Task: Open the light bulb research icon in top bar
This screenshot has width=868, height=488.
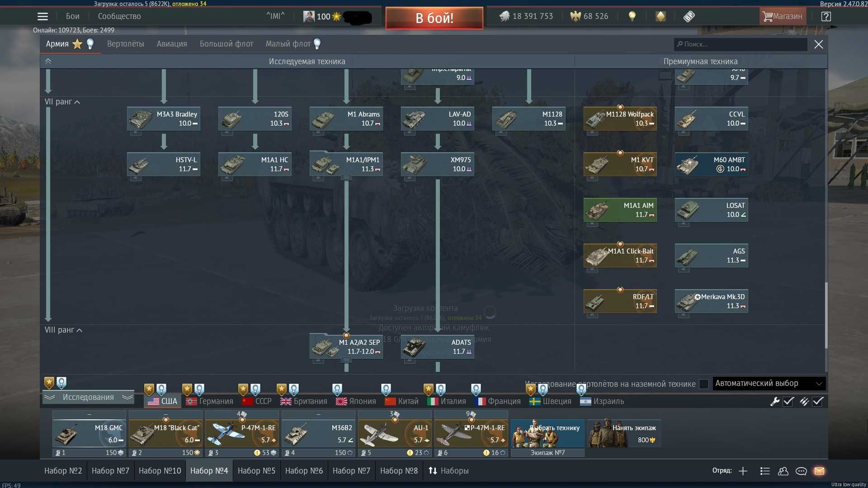Action: (632, 17)
